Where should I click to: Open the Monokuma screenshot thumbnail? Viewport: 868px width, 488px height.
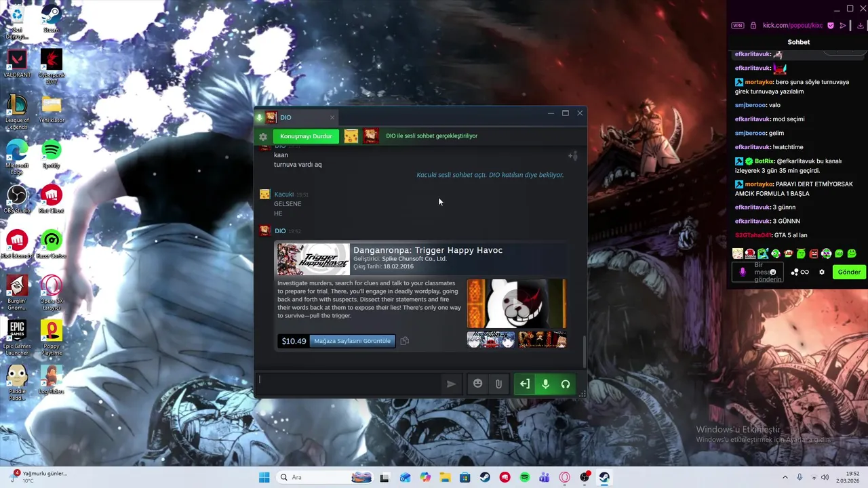click(517, 304)
